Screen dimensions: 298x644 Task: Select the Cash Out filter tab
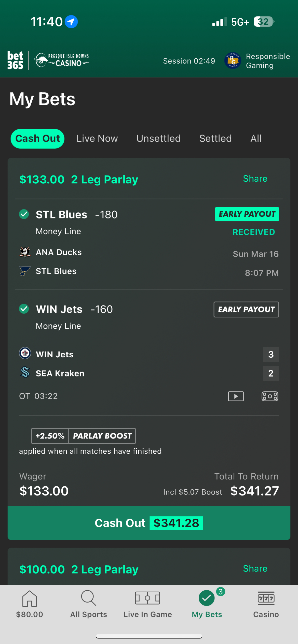point(37,139)
